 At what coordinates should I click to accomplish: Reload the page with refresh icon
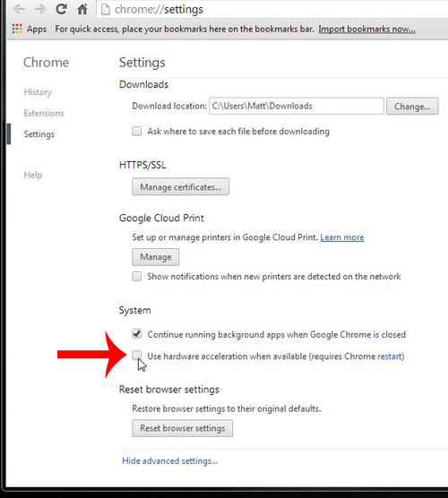[x=61, y=9]
